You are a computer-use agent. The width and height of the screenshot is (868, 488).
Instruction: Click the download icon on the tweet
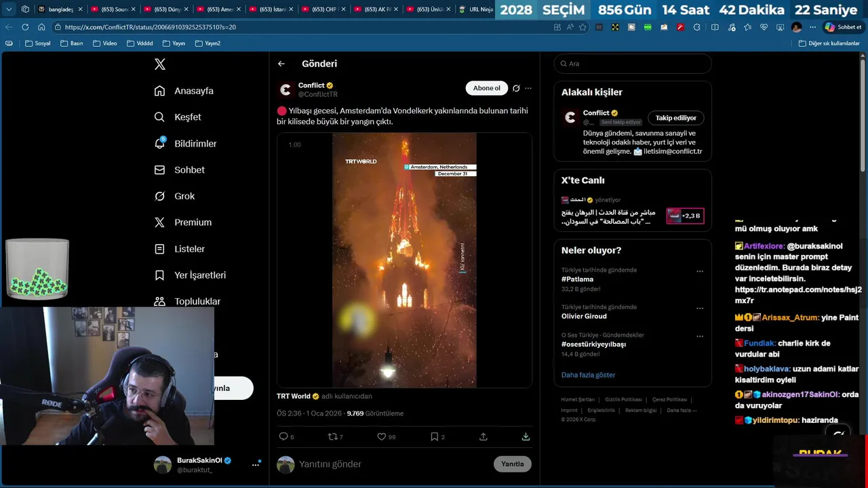(526, 436)
